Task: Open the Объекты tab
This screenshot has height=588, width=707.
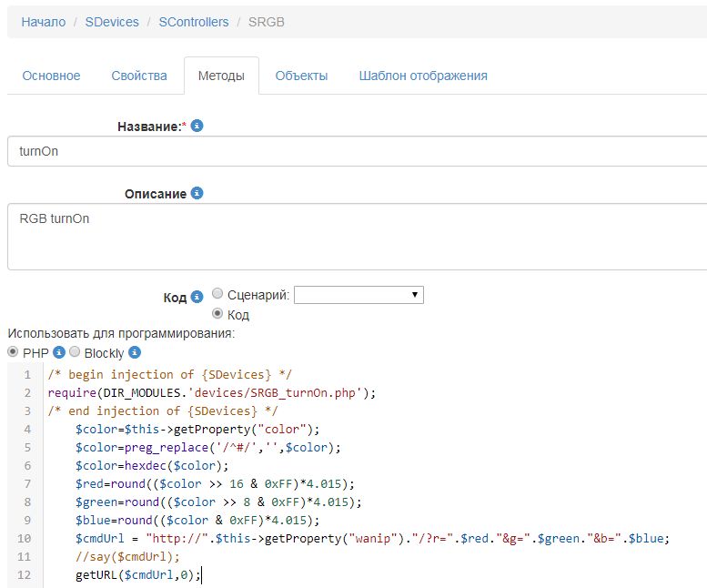Action: coord(301,76)
